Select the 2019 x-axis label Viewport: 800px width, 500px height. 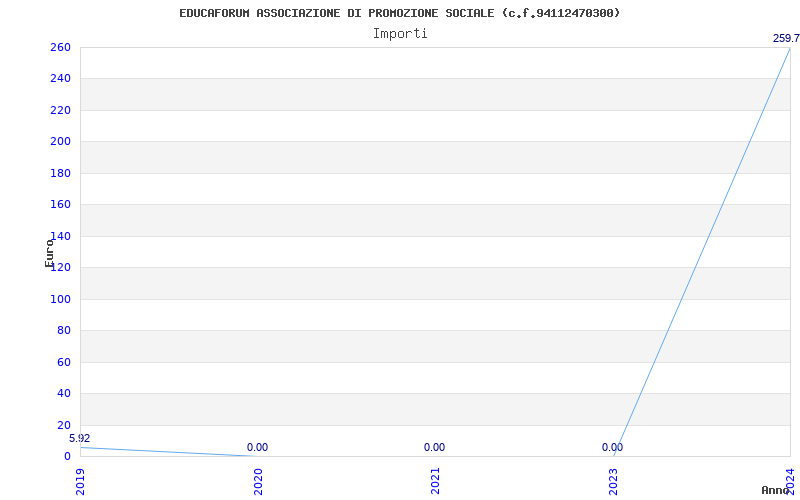[x=81, y=481]
